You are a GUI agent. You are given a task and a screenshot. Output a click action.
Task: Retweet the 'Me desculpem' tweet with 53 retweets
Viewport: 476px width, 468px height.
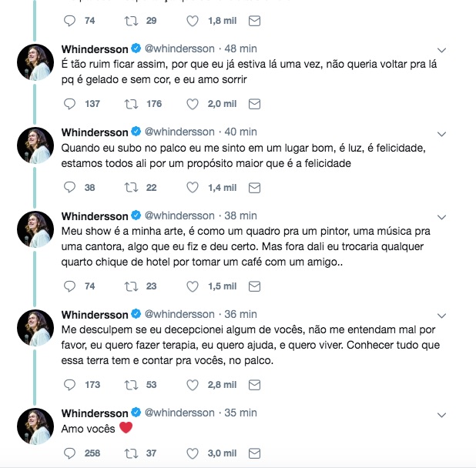point(130,384)
